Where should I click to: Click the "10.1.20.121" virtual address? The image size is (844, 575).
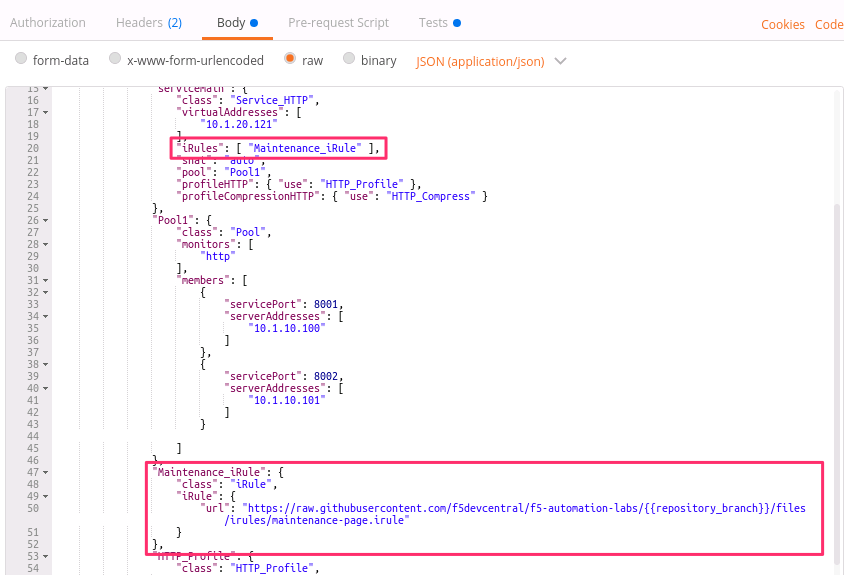pos(239,124)
